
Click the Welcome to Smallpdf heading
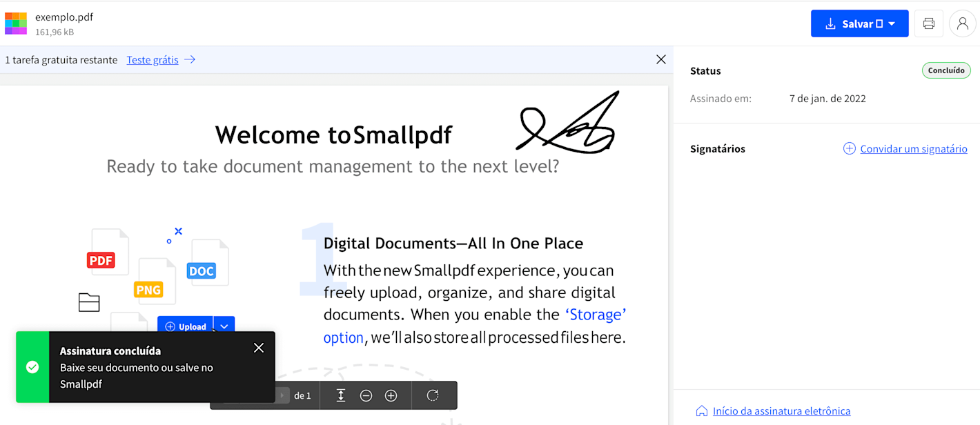point(333,135)
